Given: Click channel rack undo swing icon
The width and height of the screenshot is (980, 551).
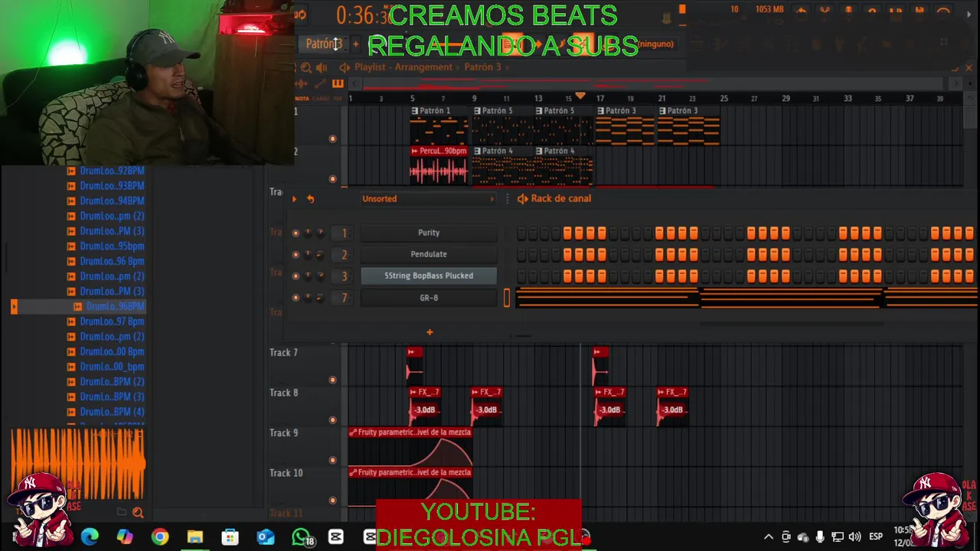Looking at the screenshot, I should click(x=310, y=199).
